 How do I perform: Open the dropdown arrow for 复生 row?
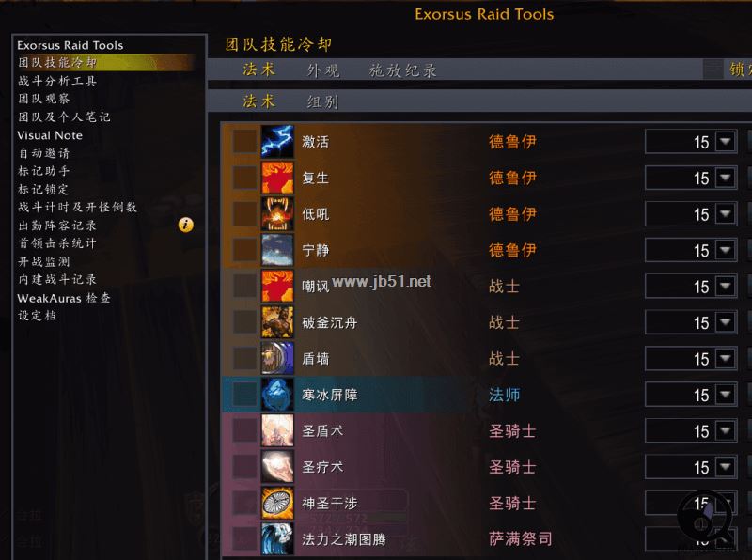pos(726,178)
